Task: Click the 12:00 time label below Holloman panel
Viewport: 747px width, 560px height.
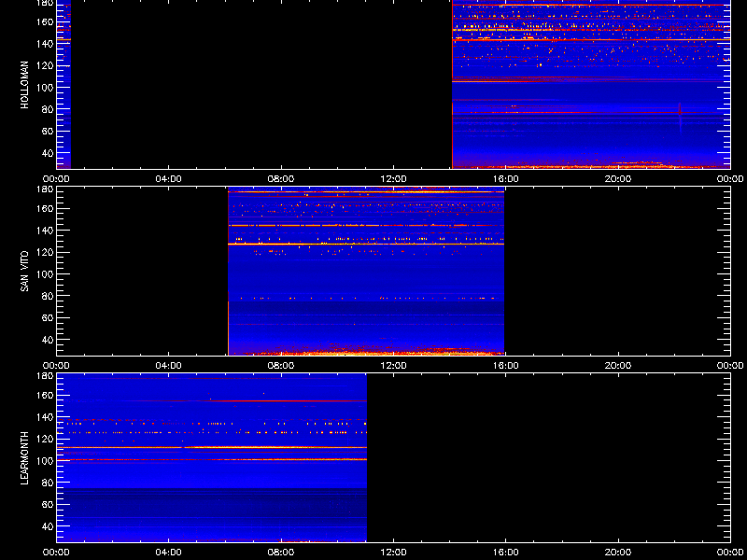Action: [393, 179]
